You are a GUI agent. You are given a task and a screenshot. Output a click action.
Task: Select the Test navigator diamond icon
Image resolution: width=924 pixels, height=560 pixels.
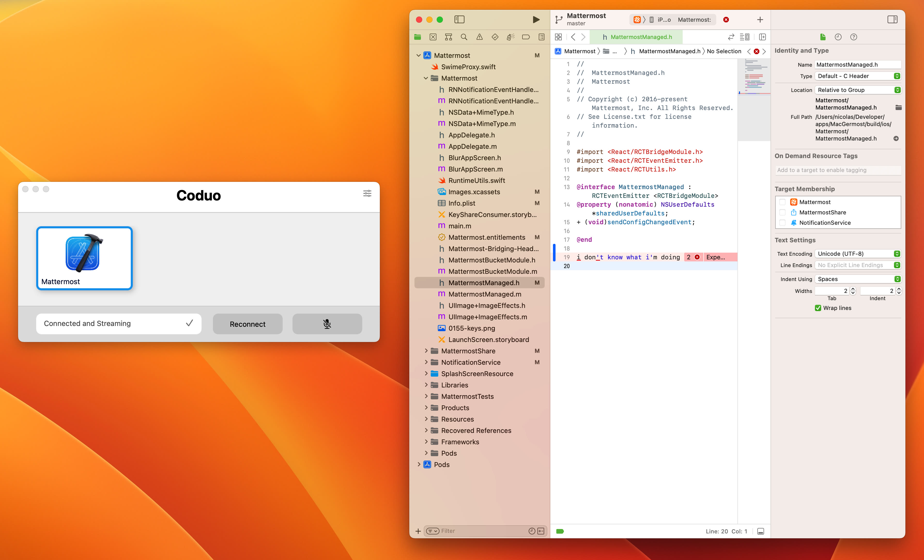[495, 37]
